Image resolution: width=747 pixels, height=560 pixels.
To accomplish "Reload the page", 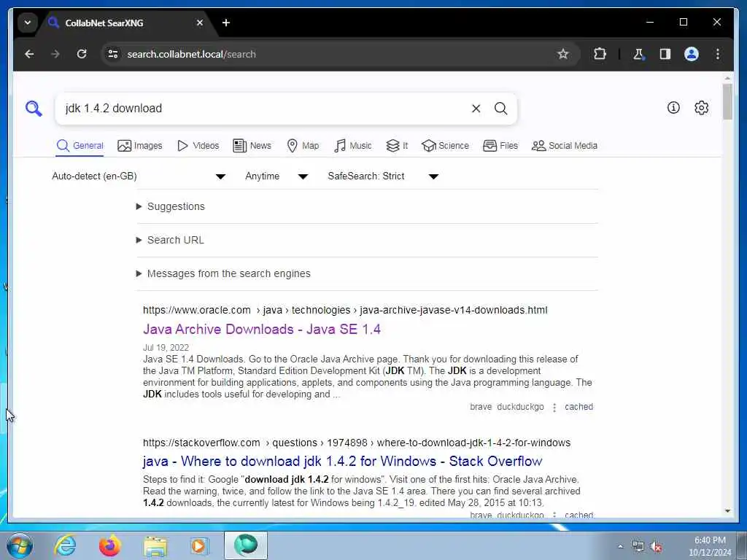I will click(x=82, y=54).
